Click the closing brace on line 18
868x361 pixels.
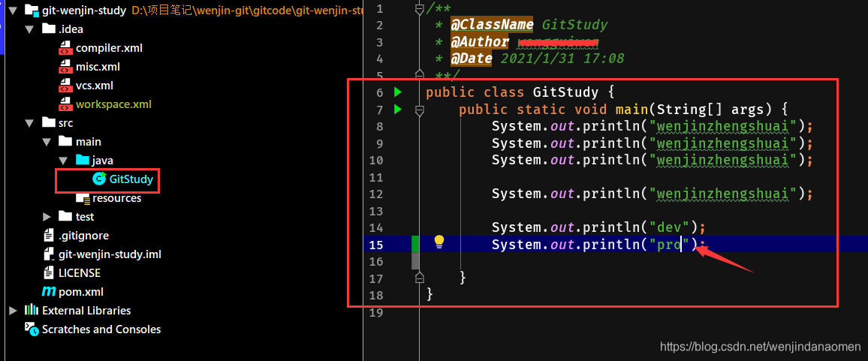pyautogui.click(x=430, y=294)
